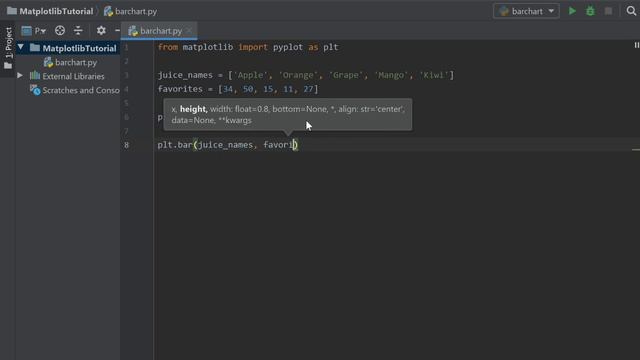The image size is (640, 360).
Task: Expand the External Libraries node
Action: [x=20, y=76]
